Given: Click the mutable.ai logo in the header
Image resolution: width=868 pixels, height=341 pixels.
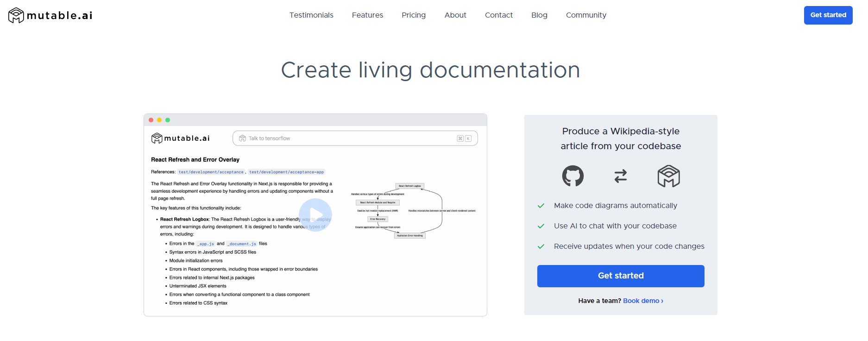Looking at the screenshot, I should 50,15.
